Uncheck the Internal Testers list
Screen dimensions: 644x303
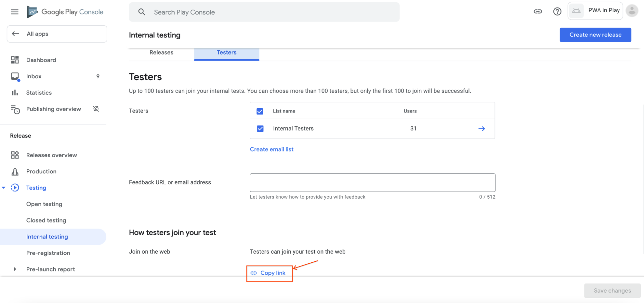260,128
